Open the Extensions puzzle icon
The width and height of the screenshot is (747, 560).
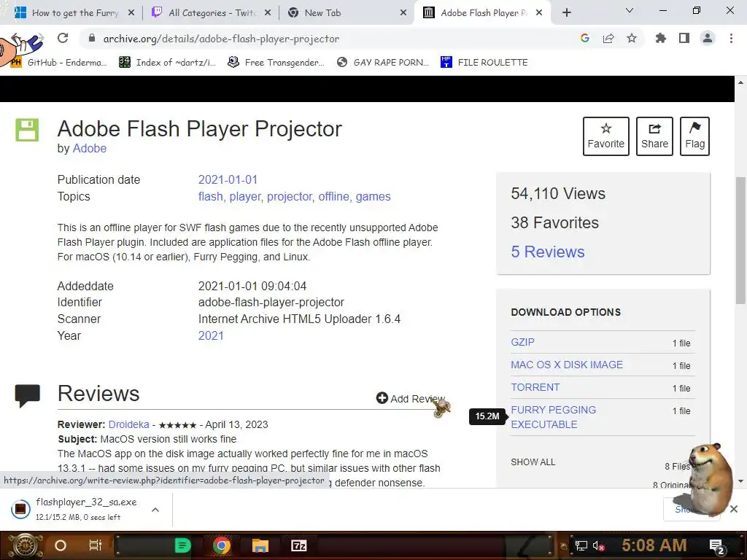(x=661, y=38)
